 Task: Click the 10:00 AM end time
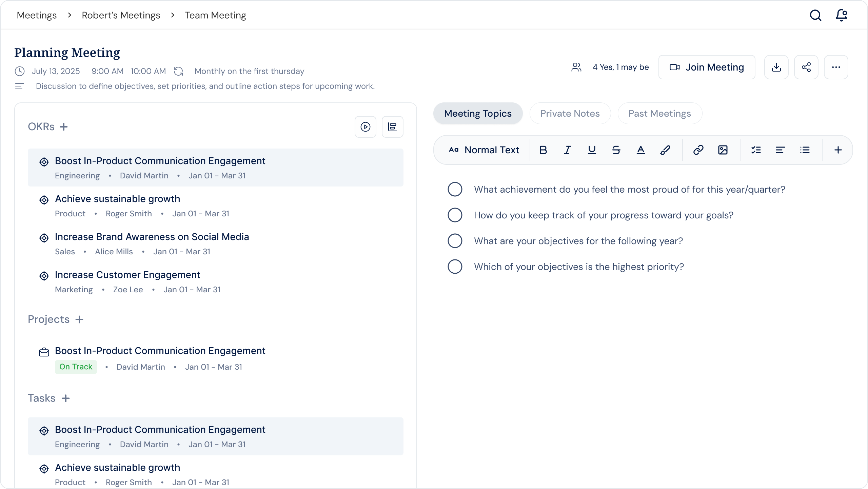(148, 71)
